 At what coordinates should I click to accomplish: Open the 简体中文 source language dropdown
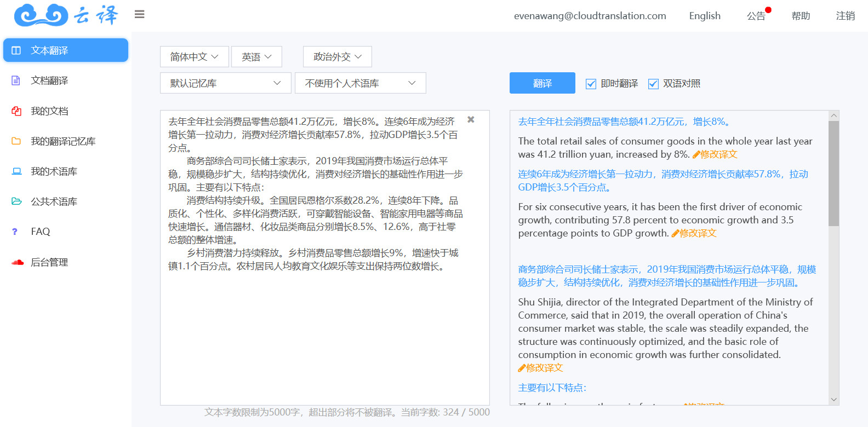pyautogui.click(x=195, y=57)
